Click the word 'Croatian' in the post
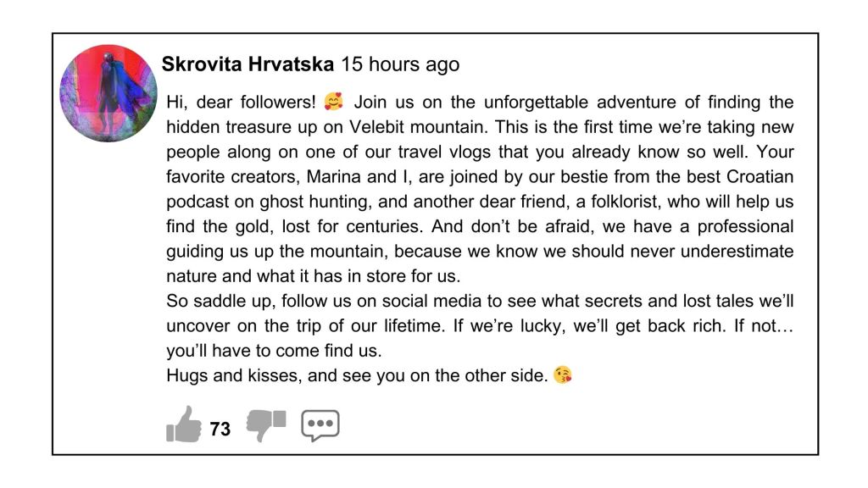Screen dimensions: 868x488 pos(759,178)
